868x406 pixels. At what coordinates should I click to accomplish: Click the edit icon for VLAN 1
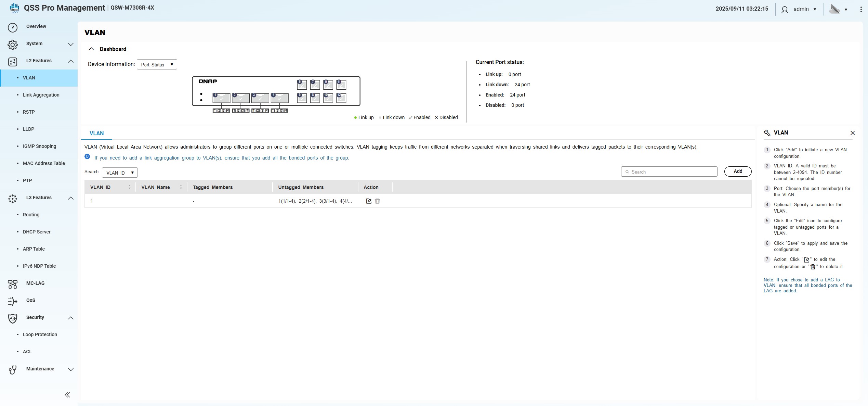point(369,201)
